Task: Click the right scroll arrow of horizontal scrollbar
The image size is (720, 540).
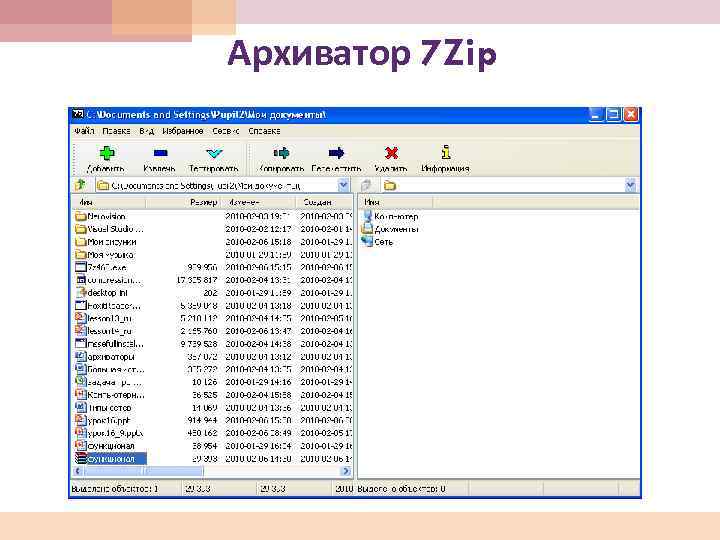Action: (x=346, y=471)
